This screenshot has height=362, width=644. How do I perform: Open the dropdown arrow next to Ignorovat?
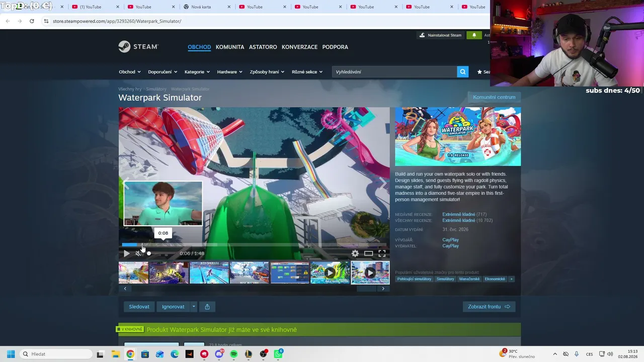(x=193, y=307)
